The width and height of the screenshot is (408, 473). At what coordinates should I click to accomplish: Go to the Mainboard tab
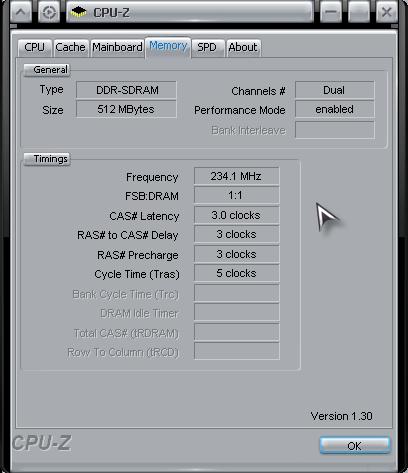coord(117,47)
